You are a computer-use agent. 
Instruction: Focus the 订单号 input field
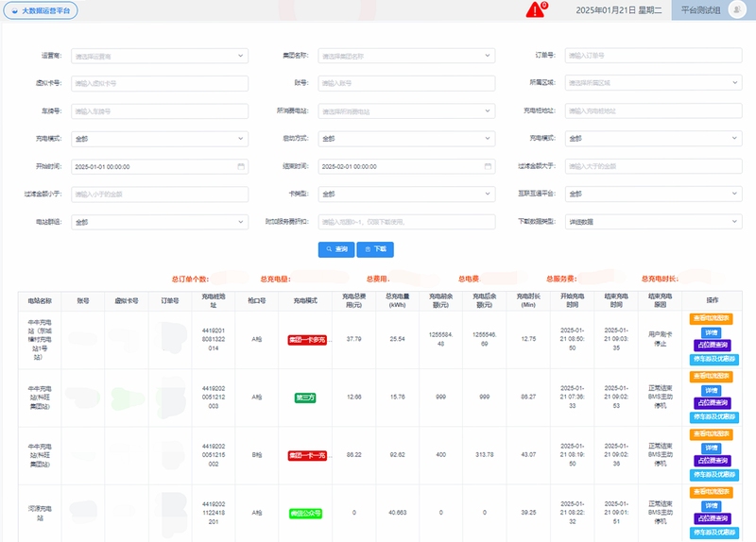653,56
